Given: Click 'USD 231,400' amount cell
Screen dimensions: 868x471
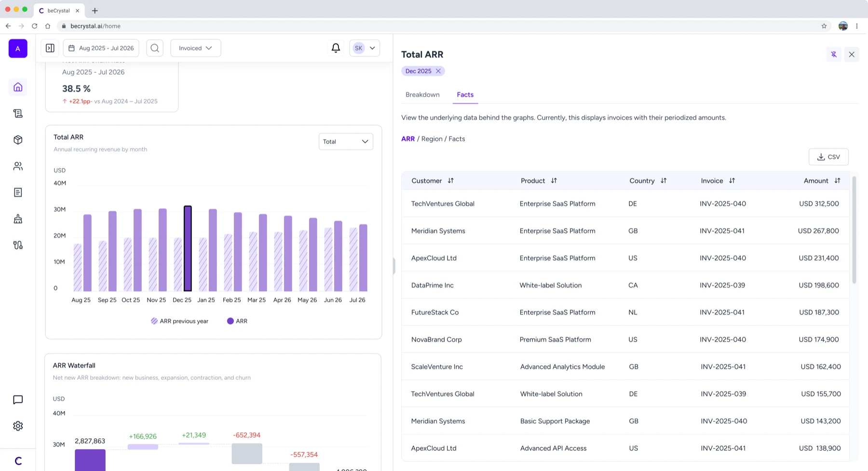Looking at the screenshot, I should click(x=819, y=258).
